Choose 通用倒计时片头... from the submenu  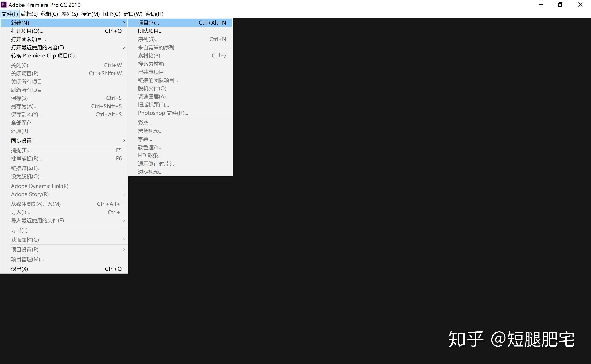tap(158, 164)
